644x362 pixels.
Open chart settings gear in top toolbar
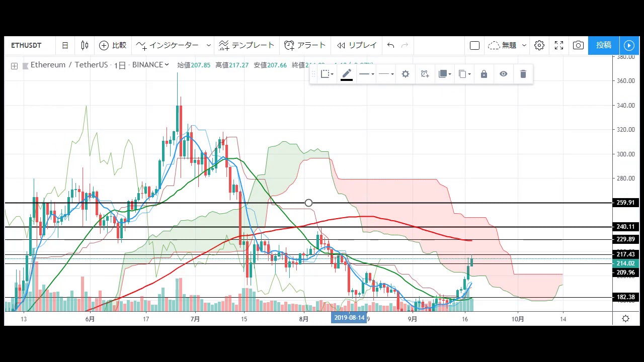click(x=539, y=45)
